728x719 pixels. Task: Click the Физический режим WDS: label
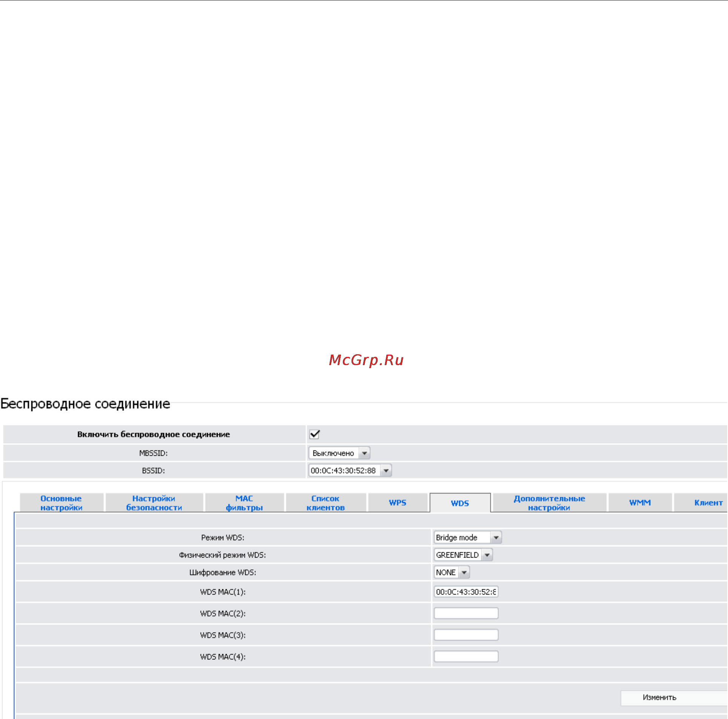223,555
